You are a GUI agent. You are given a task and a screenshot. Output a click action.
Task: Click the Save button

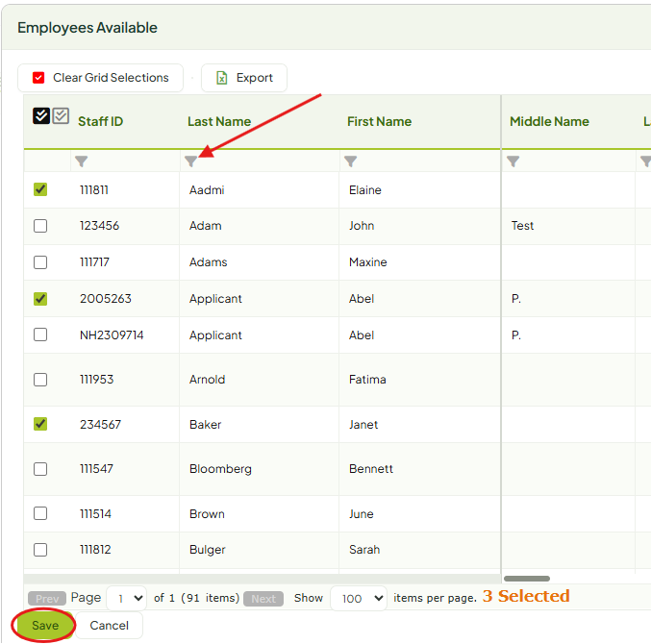click(44, 626)
